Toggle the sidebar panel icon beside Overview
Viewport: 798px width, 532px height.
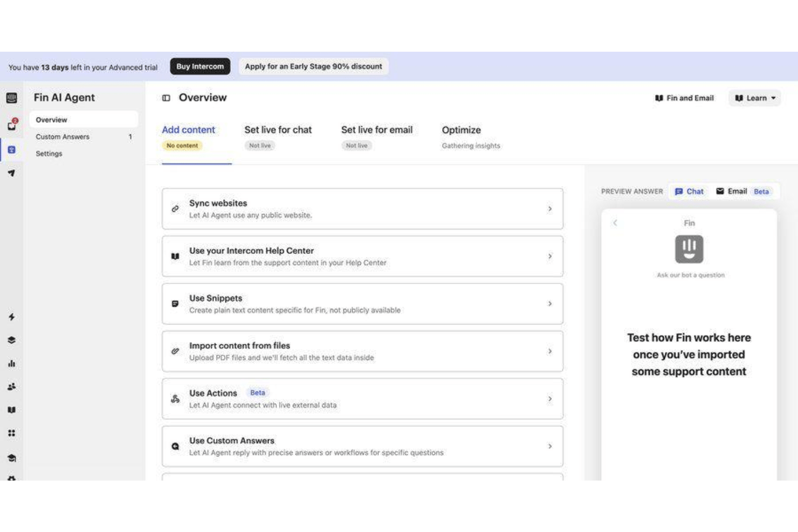pos(166,98)
